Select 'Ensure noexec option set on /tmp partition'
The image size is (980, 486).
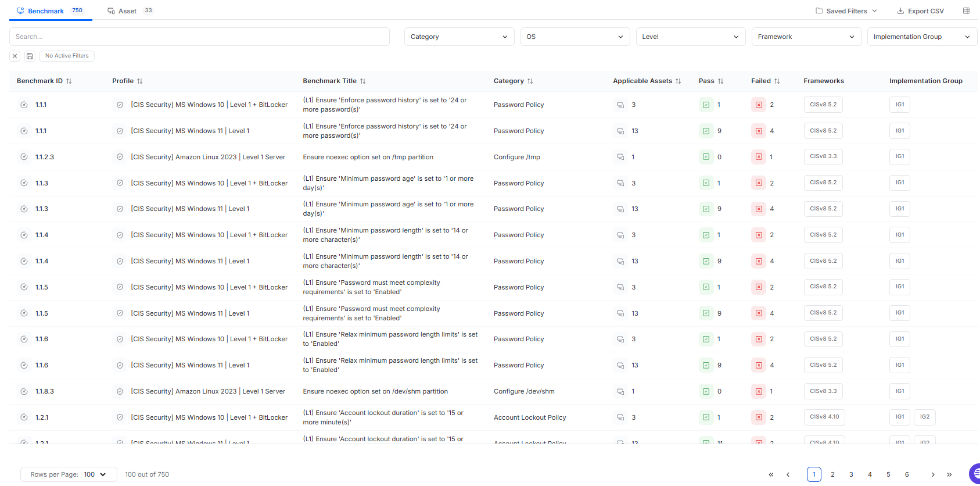click(x=368, y=157)
